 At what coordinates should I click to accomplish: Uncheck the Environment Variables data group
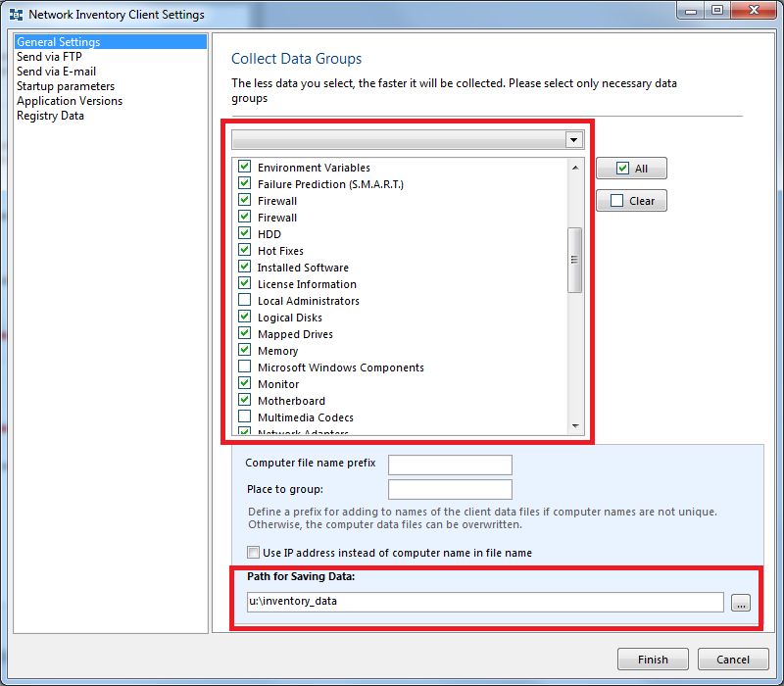coord(244,167)
